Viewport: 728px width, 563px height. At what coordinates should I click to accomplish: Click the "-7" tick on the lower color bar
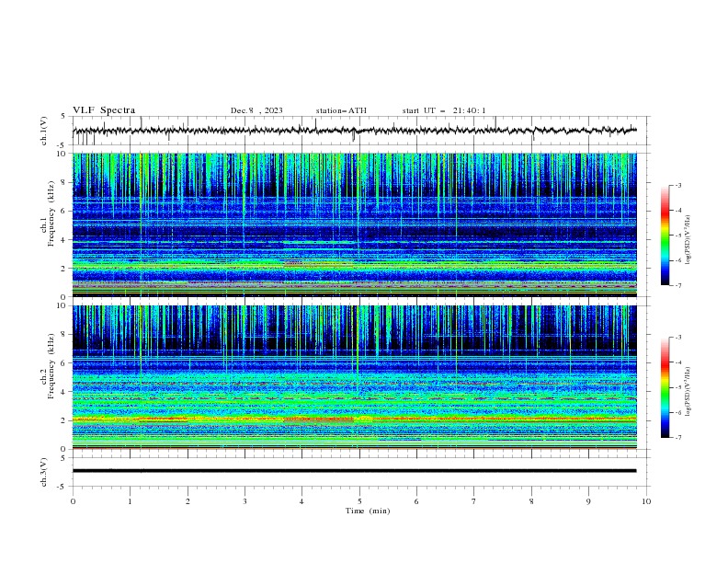pyautogui.click(x=677, y=437)
